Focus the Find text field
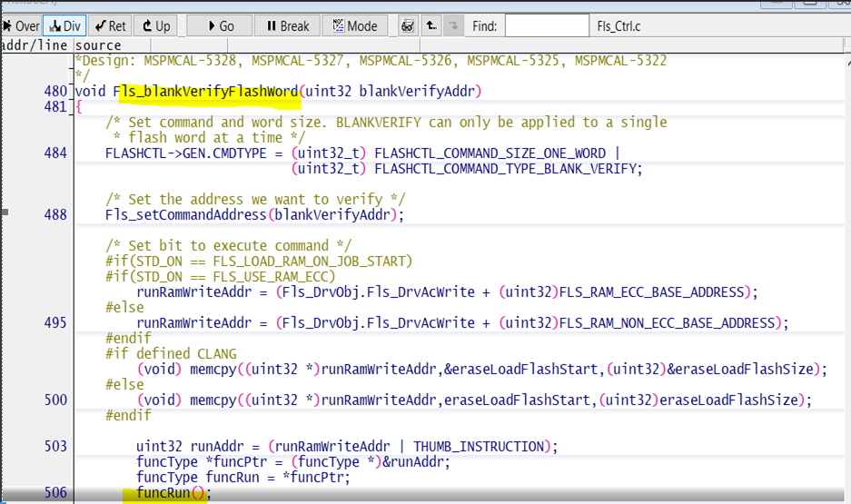The height and width of the screenshot is (504, 851). (x=547, y=25)
